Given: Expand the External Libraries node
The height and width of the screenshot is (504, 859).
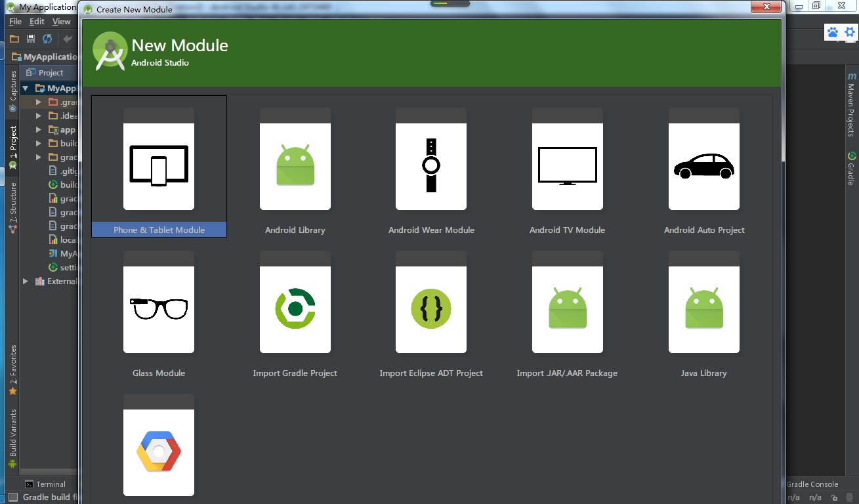Looking at the screenshot, I should coord(24,281).
